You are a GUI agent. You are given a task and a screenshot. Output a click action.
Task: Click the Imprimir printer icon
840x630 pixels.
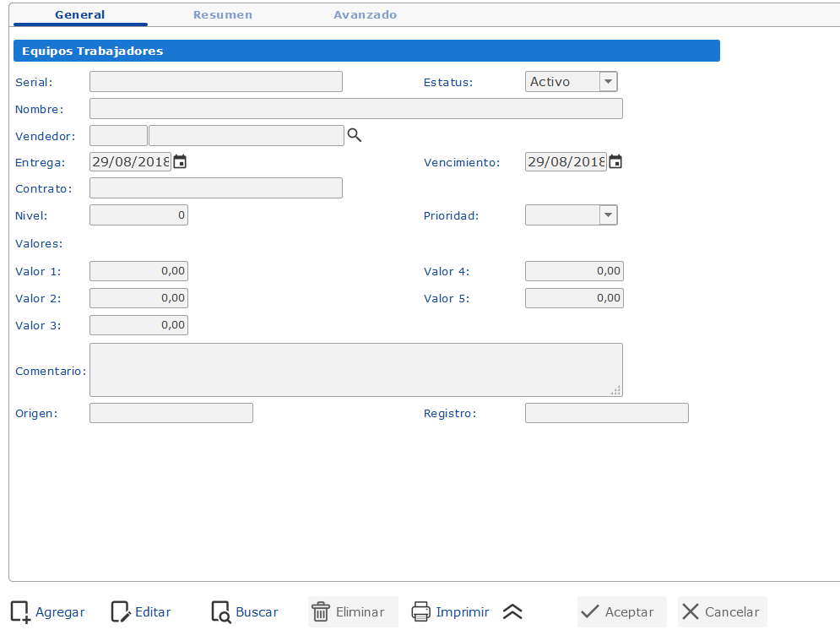click(421, 612)
